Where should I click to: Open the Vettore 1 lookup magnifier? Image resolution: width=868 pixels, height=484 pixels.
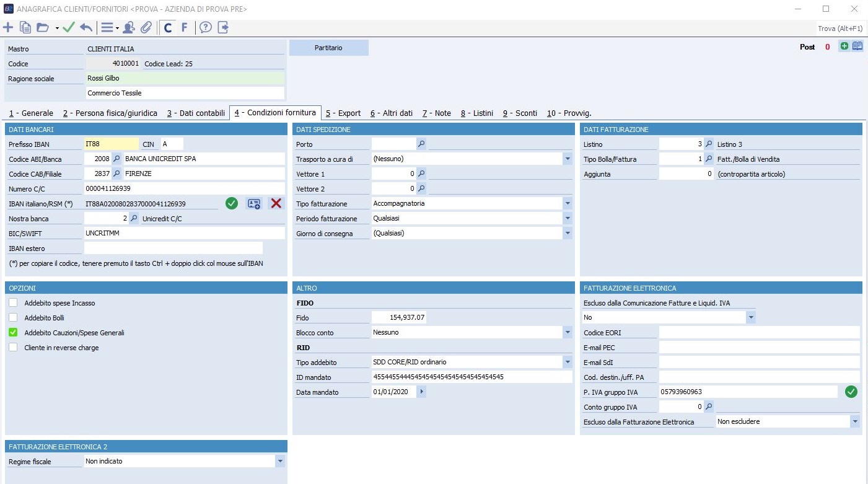(x=421, y=174)
